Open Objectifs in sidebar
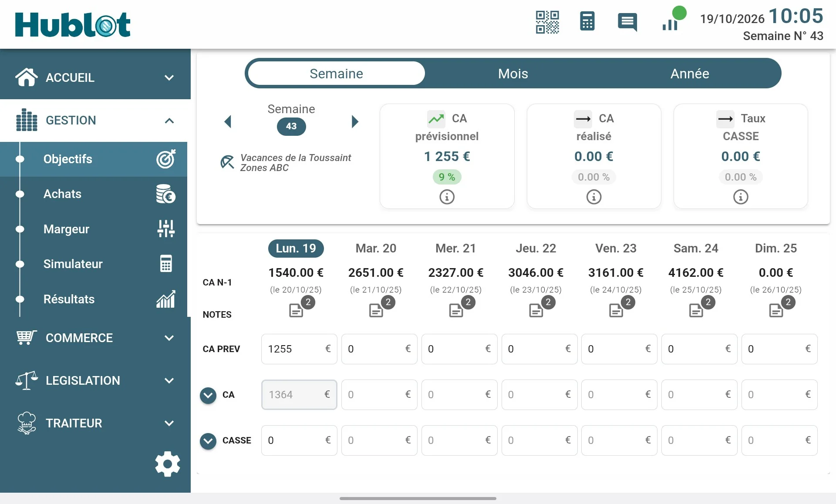 pos(94,159)
